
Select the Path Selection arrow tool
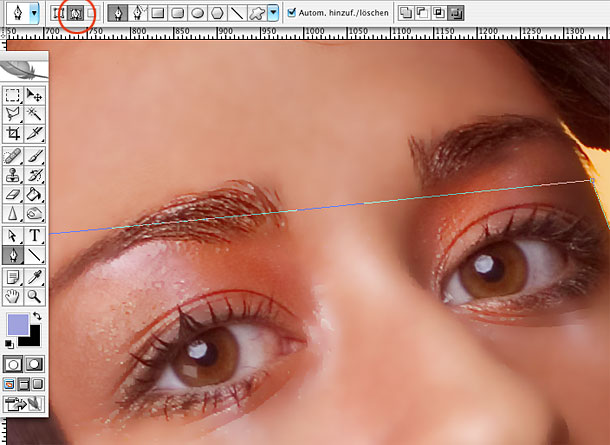click(x=13, y=236)
